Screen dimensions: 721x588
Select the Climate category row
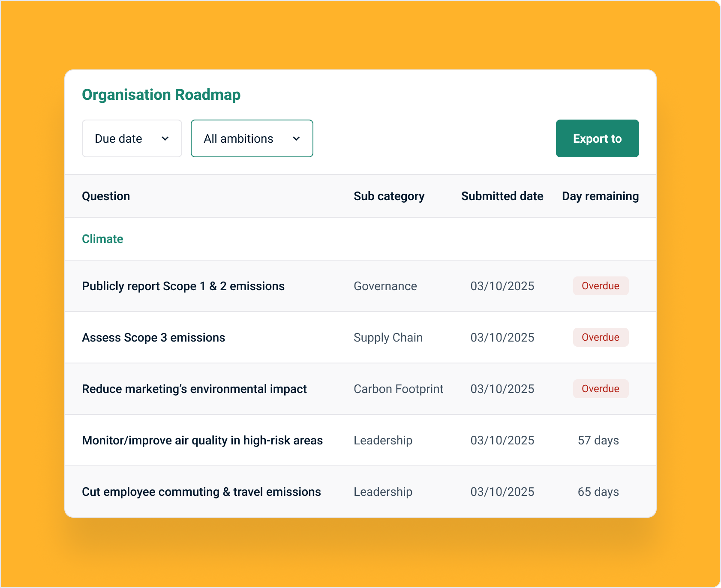pyautogui.click(x=102, y=239)
